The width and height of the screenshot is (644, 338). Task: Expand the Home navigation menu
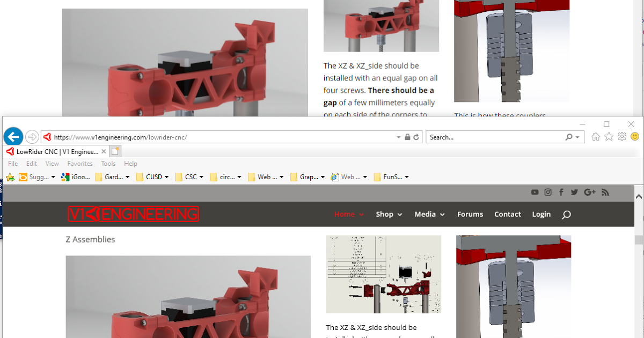(349, 214)
